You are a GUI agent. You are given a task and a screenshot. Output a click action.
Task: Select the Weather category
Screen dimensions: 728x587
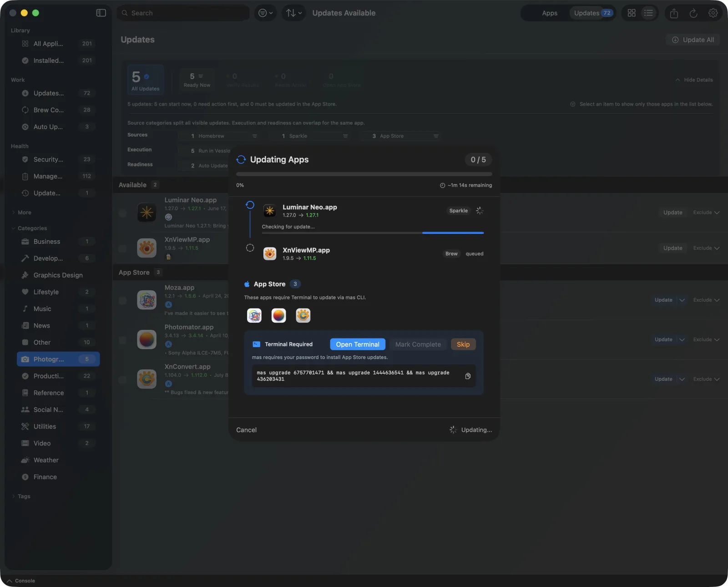tap(58, 460)
